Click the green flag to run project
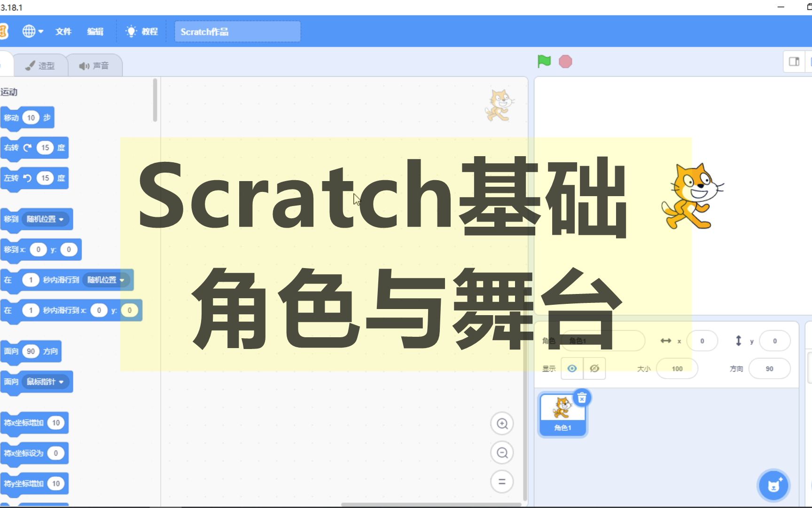Viewport: 812px width, 508px height. click(544, 61)
